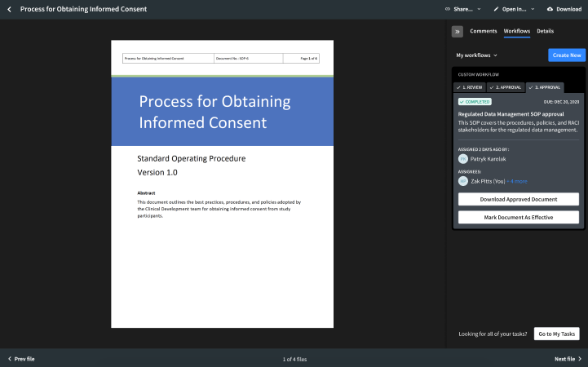Select the 1. Review workflow step
Image resolution: width=588 pixels, height=367 pixels.
coord(470,86)
